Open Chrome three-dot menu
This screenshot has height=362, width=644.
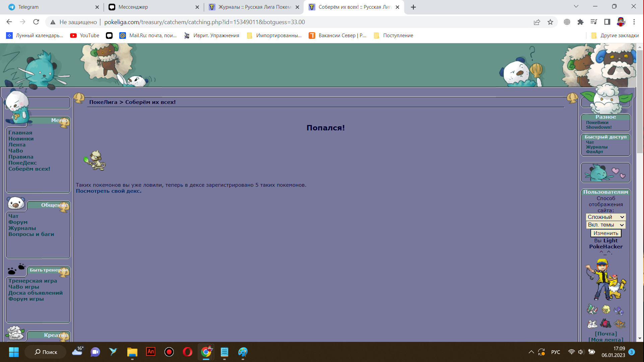[x=634, y=22]
